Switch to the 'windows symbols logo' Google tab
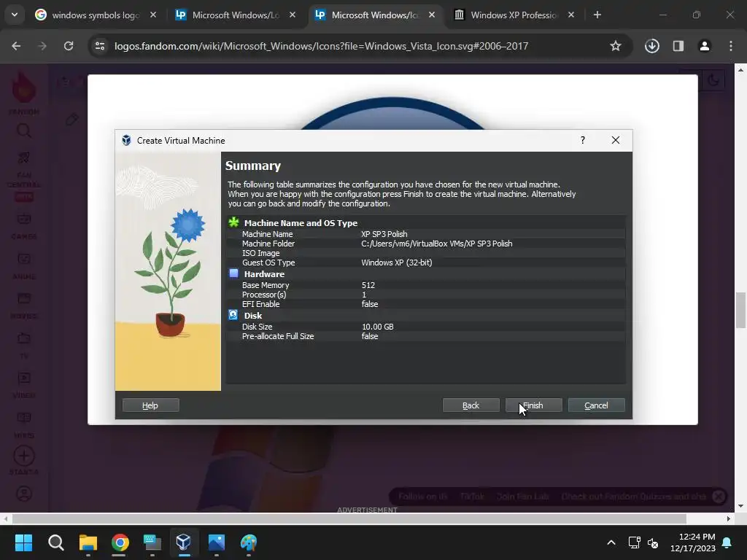 (x=96, y=15)
